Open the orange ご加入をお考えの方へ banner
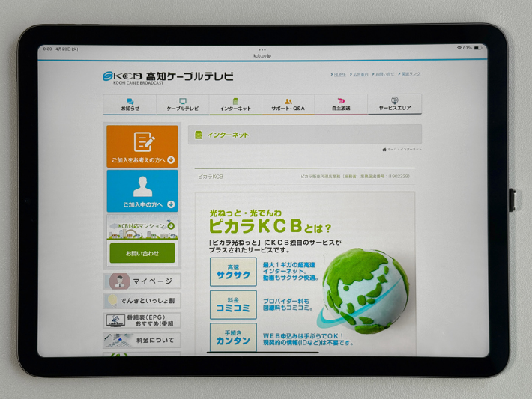This screenshot has width=532, height=399. (x=142, y=147)
